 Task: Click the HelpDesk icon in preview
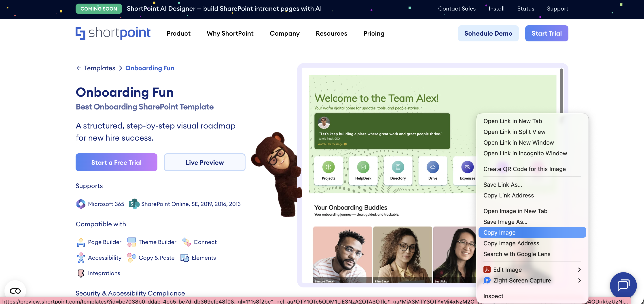point(363,167)
